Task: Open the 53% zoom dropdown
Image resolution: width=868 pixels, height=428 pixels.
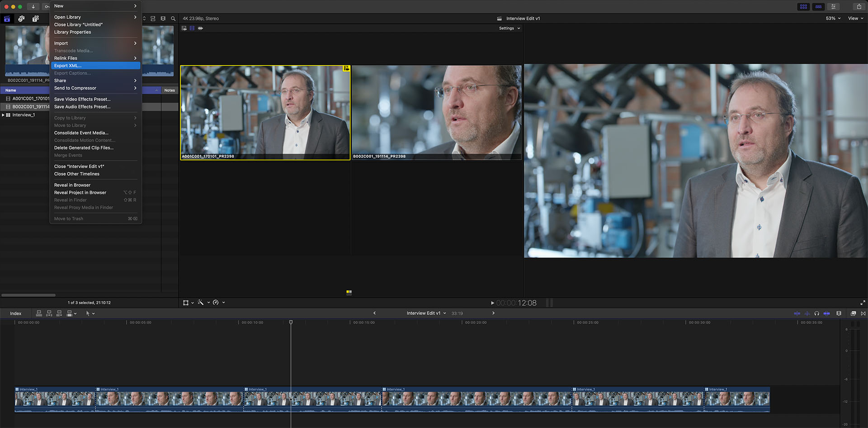Action: [833, 19]
